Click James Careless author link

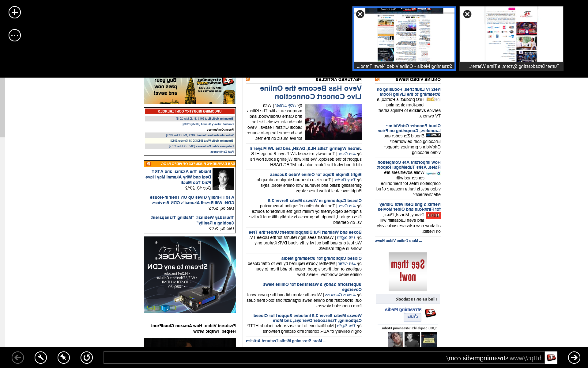[x=341, y=295]
